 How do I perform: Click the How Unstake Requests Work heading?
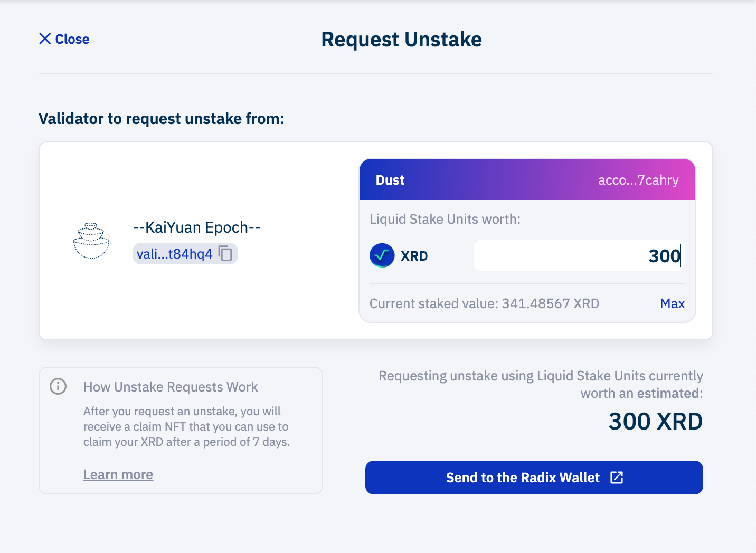point(171,387)
